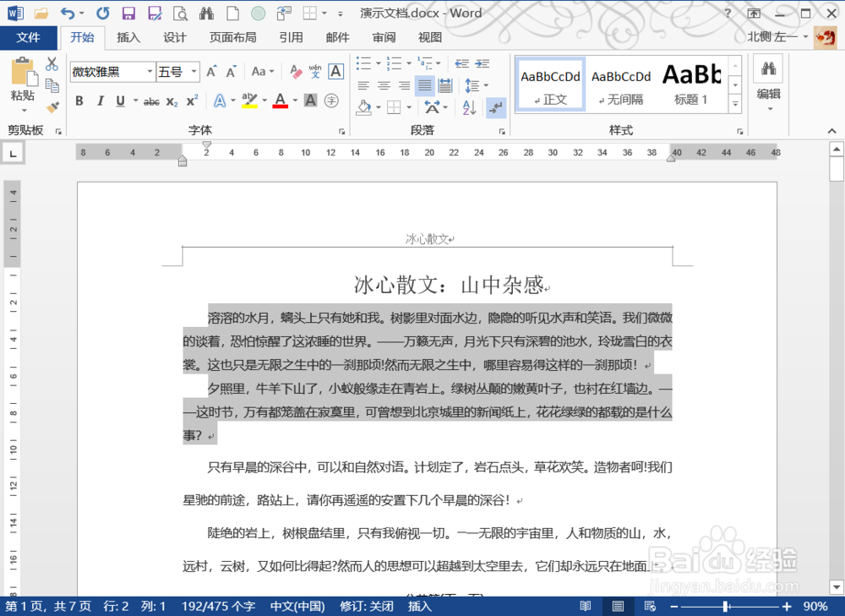Click the phonetic guide wén icon
Screen dimensions: 845x616
coord(315,72)
